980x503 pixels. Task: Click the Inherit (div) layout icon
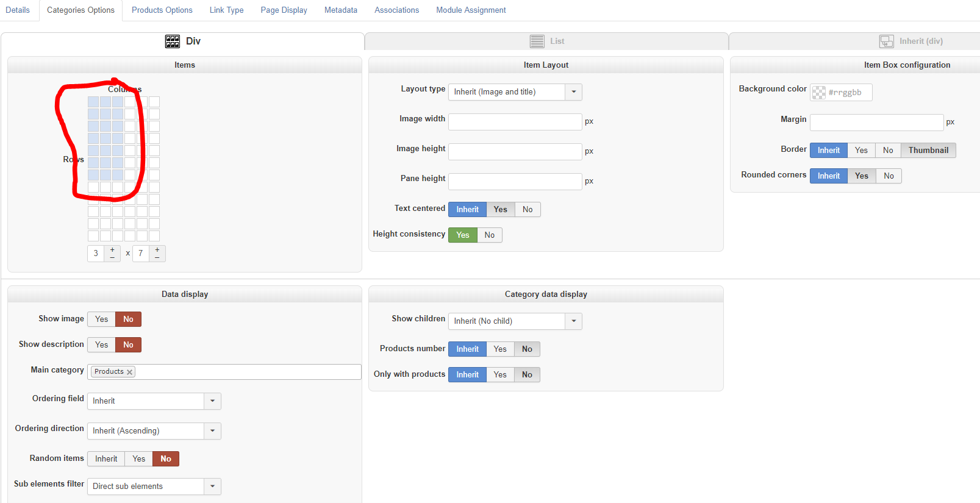886,41
